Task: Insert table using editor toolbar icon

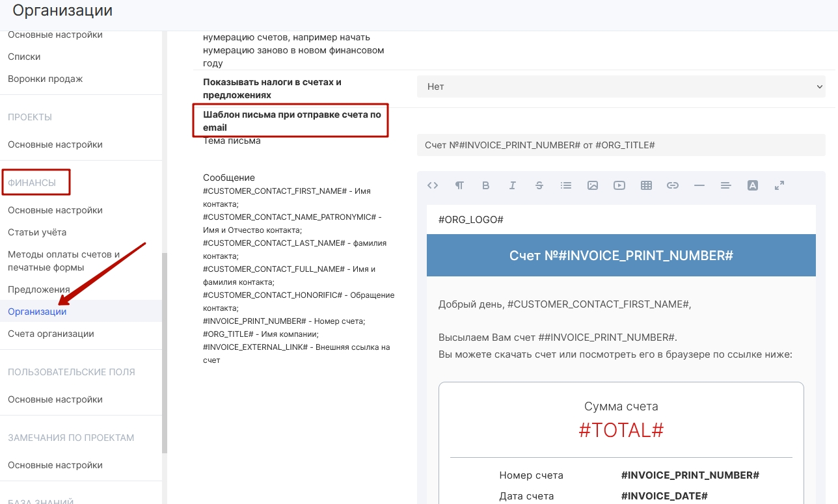Action: point(646,185)
